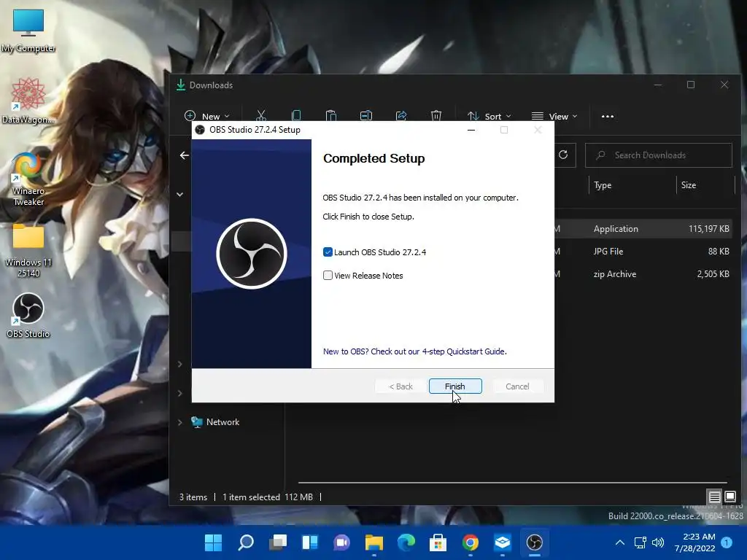Click the horizontal scrollbar in Downloads
Viewport: 747px width, 560px height.
(x=512, y=483)
